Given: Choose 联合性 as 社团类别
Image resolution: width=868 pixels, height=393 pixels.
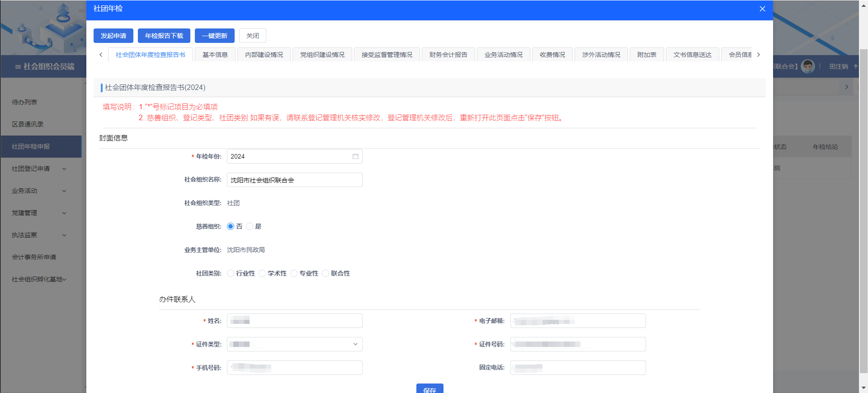Looking at the screenshot, I should tap(325, 273).
